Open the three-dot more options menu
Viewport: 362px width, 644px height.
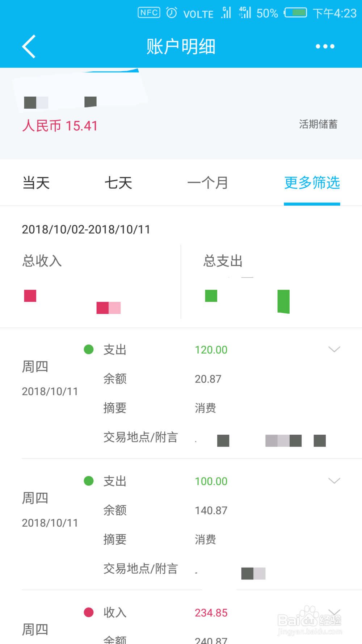[x=325, y=46]
